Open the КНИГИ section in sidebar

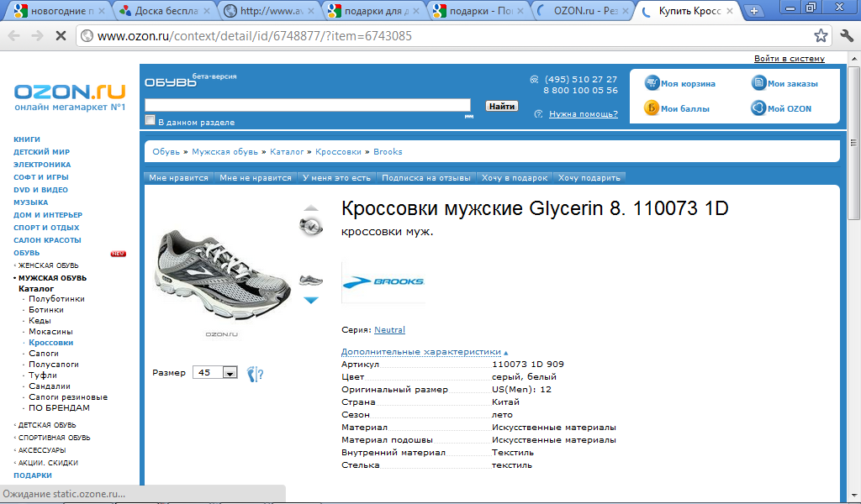pos(27,139)
